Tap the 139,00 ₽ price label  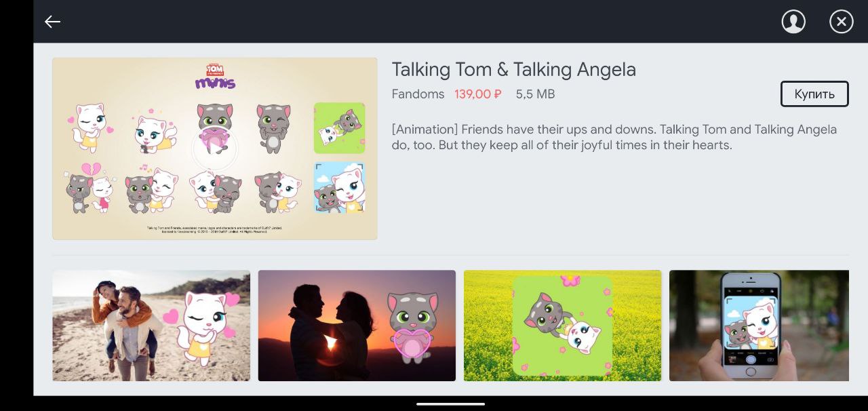point(478,94)
